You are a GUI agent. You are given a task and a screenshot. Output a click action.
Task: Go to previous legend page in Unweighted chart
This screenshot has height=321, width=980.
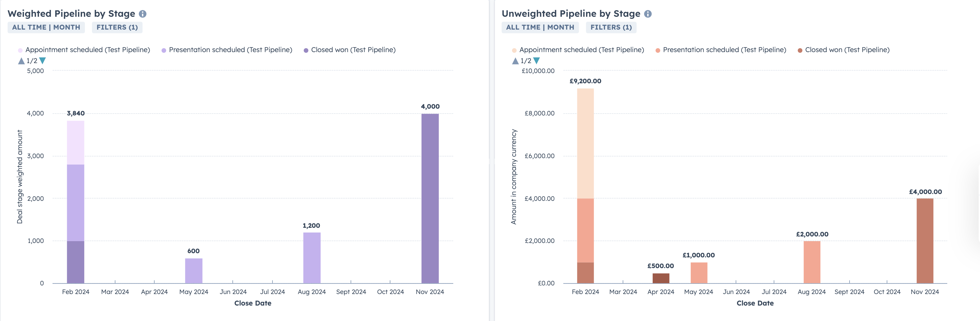point(515,61)
